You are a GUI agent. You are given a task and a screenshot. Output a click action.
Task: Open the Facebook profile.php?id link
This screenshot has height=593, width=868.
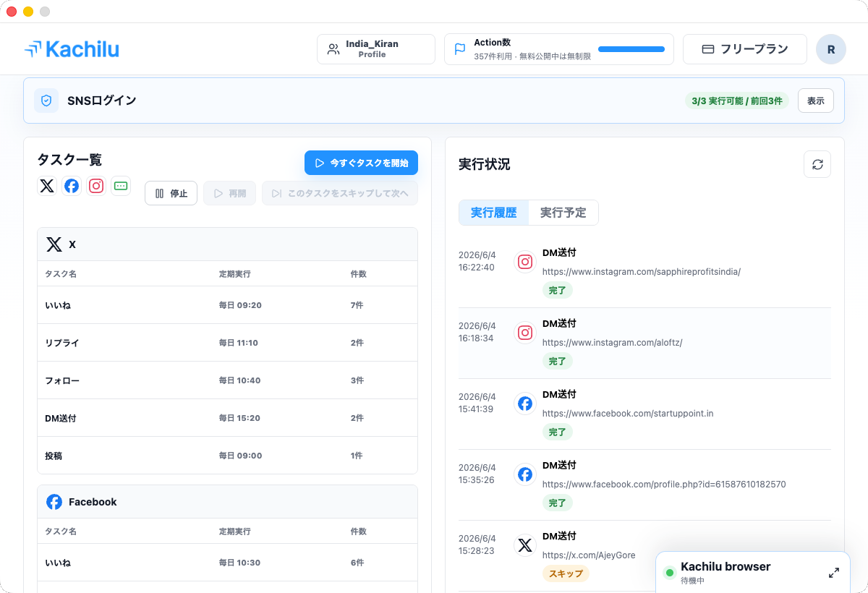[x=664, y=485]
